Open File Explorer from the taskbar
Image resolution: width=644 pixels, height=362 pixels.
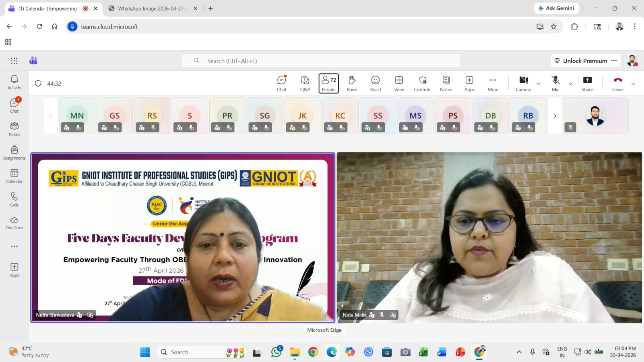(295, 352)
